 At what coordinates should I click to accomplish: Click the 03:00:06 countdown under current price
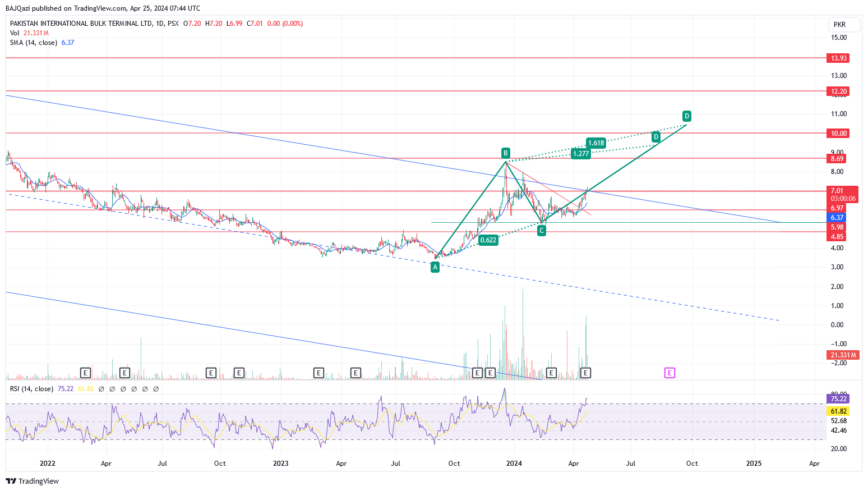point(843,199)
